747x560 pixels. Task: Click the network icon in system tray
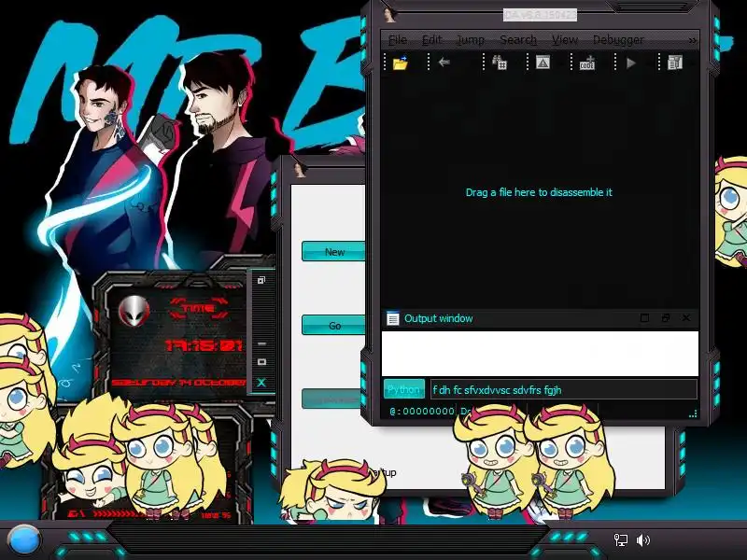620,540
